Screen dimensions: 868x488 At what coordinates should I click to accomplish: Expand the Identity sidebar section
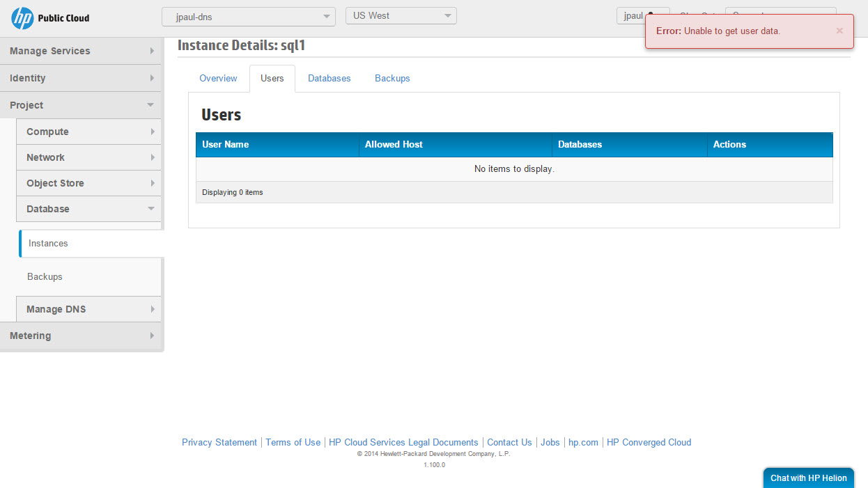[x=81, y=78]
